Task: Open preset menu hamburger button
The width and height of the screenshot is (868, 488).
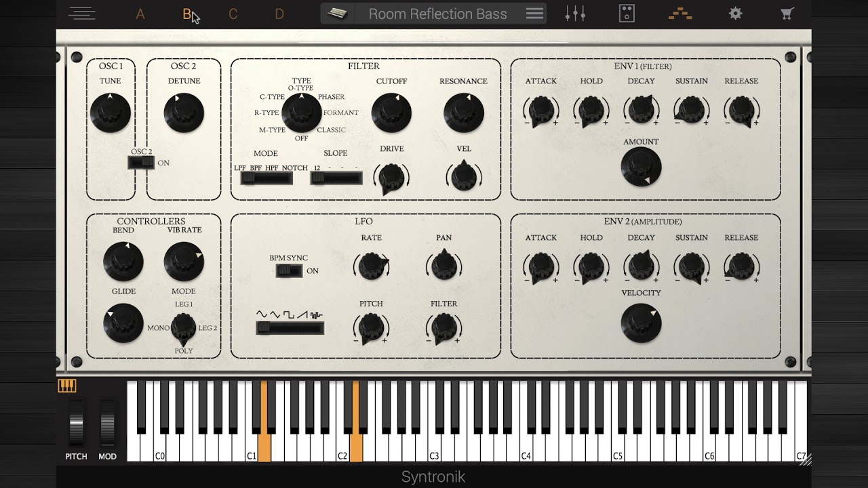Action: coord(535,14)
